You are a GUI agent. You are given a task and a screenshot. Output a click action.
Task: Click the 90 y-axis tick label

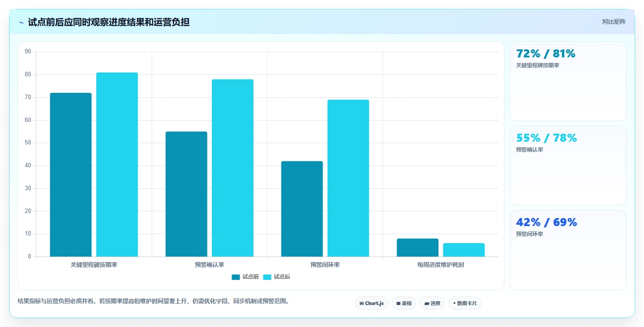28,52
